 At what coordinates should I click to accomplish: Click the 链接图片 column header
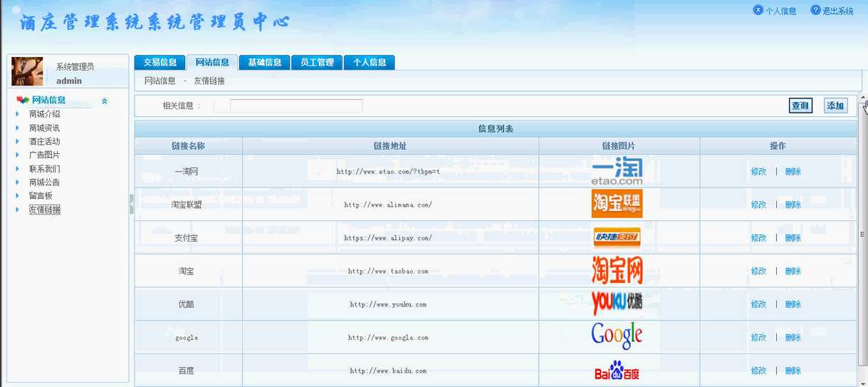click(x=619, y=145)
